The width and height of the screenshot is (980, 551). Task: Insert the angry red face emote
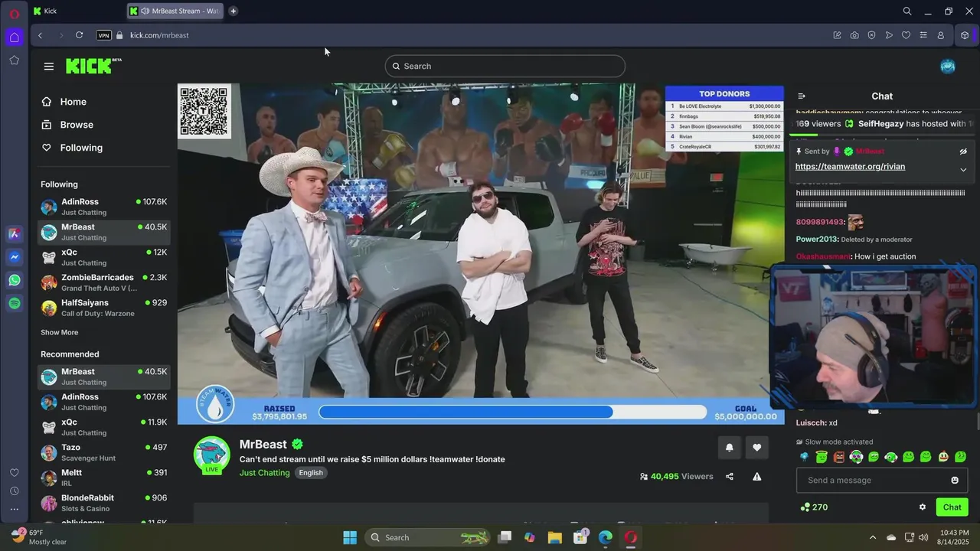pos(839,457)
